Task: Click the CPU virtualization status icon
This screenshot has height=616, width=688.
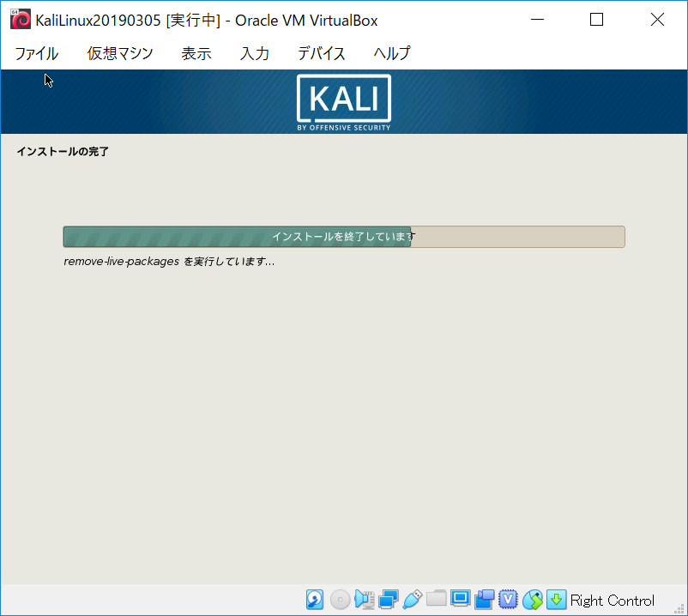Action: [x=508, y=600]
